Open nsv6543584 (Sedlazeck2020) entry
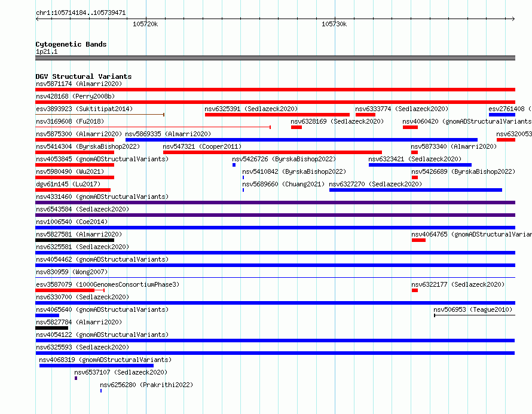532x414 pixels. coord(82,209)
